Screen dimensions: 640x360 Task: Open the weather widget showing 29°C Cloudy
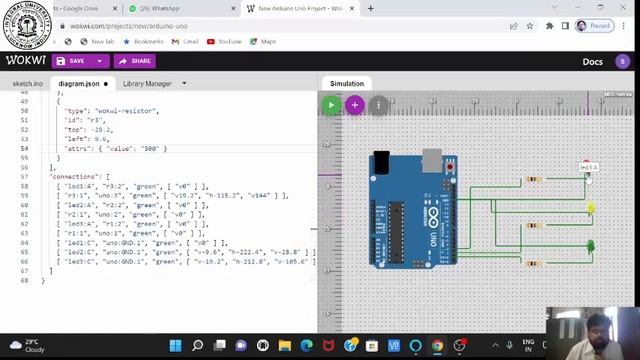(x=27, y=346)
